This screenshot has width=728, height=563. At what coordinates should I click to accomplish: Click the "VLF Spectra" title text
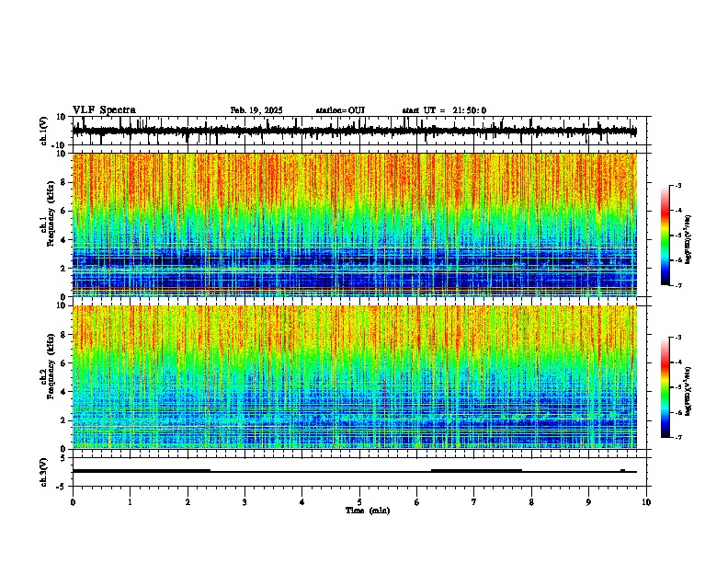pos(104,110)
